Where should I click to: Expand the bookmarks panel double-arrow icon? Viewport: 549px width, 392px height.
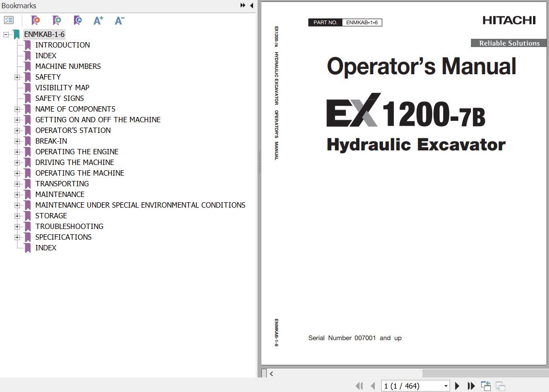click(x=242, y=5)
